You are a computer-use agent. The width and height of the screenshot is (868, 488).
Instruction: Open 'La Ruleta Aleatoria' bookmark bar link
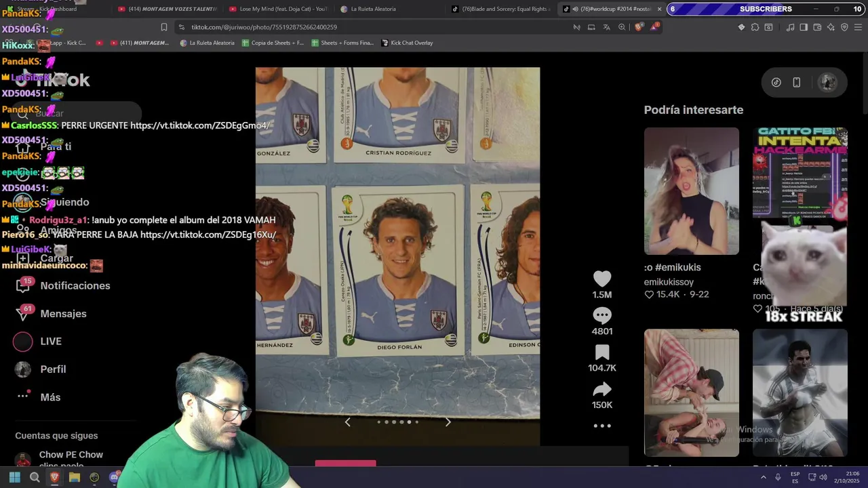tap(207, 43)
